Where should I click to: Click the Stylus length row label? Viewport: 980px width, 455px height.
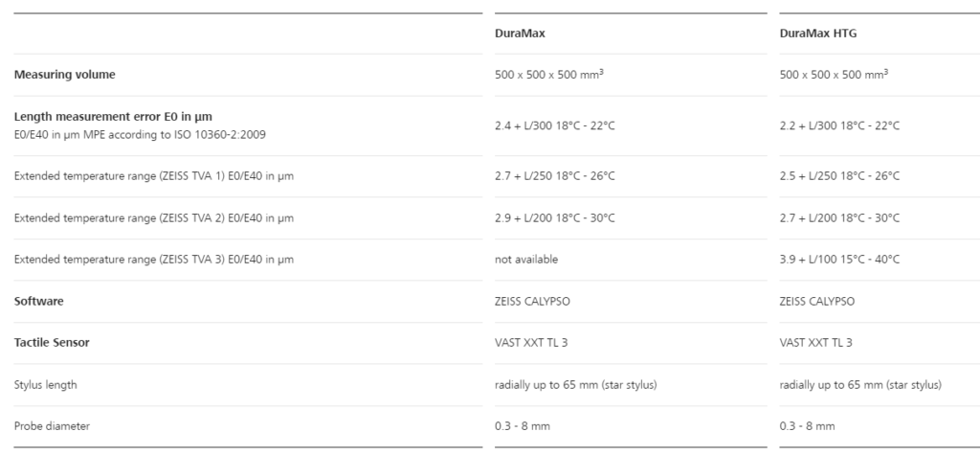click(x=45, y=385)
